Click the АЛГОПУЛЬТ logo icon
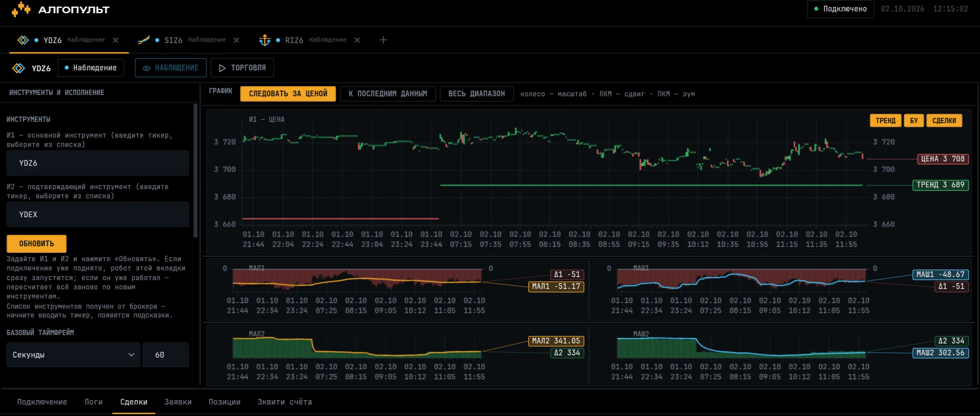The width and height of the screenshot is (980, 416). pos(21,9)
